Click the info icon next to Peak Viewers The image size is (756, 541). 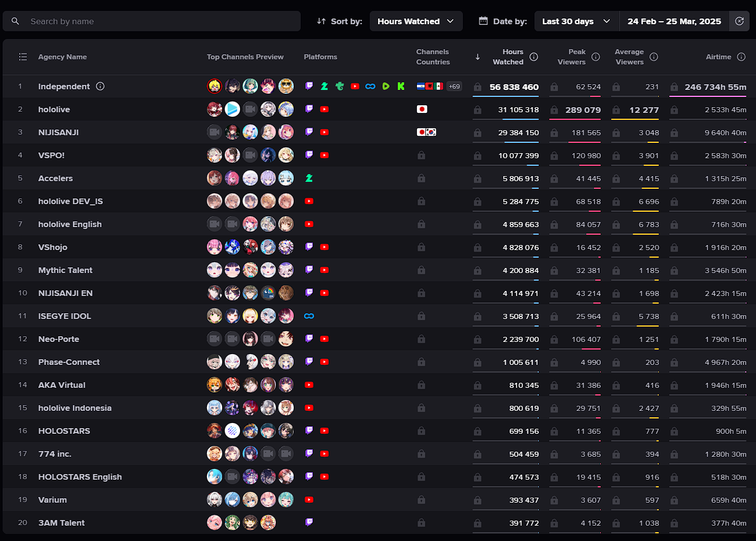point(596,57)
